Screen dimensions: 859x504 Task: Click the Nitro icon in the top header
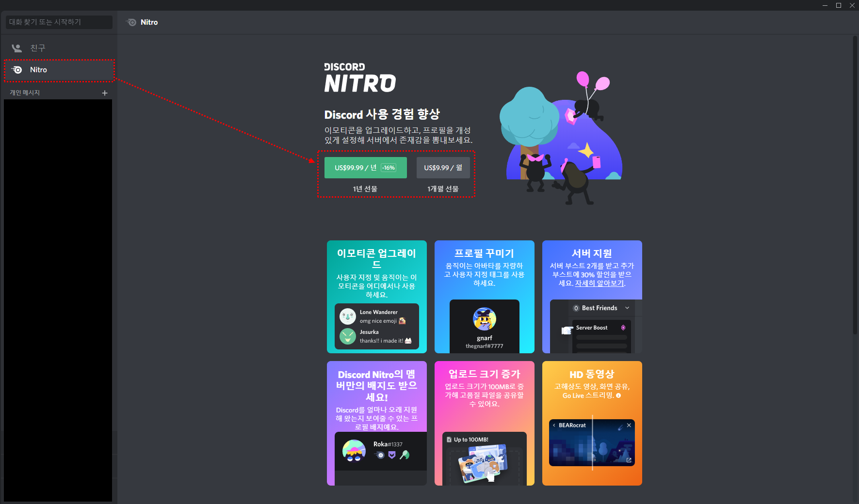[131, 22]
